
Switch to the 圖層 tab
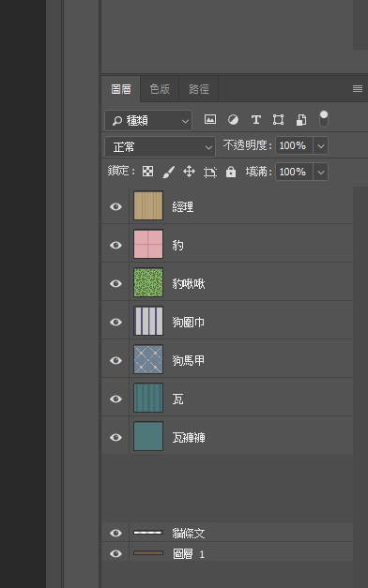[121, 89]
